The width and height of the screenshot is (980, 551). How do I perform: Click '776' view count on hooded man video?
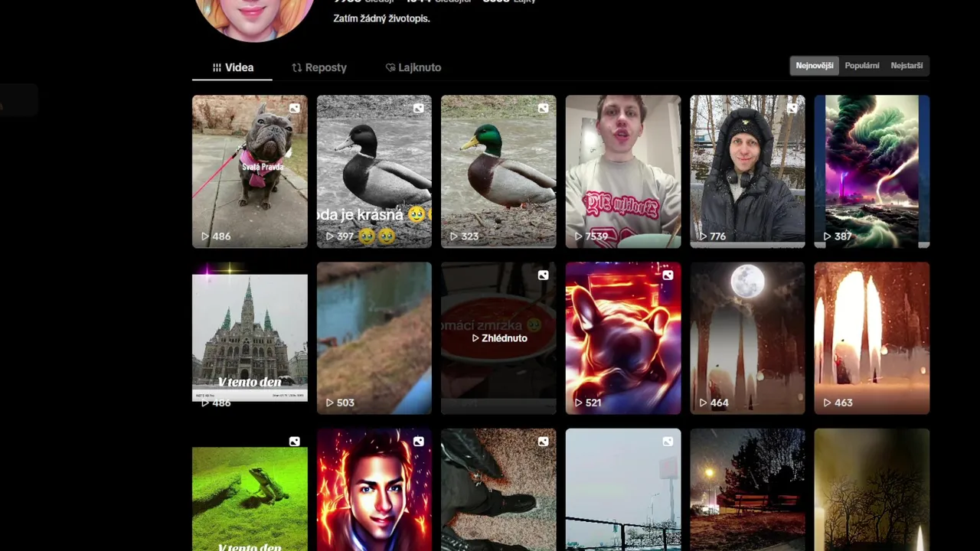point(717,236)
